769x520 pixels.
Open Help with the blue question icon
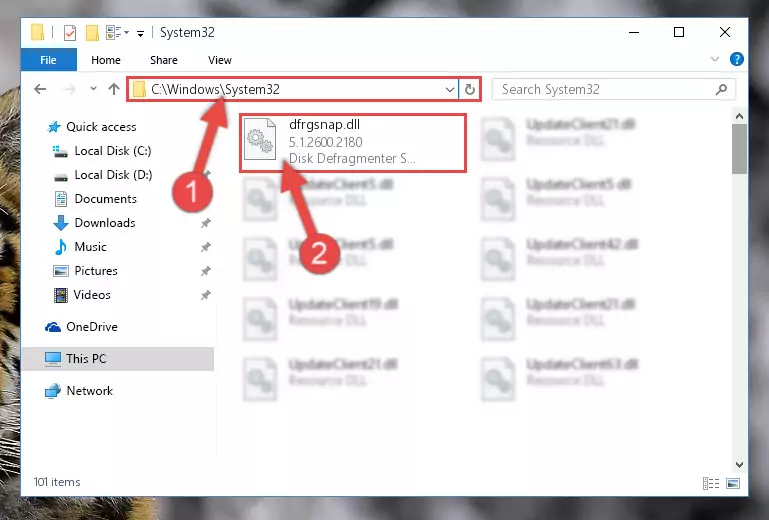coord(736,59)
